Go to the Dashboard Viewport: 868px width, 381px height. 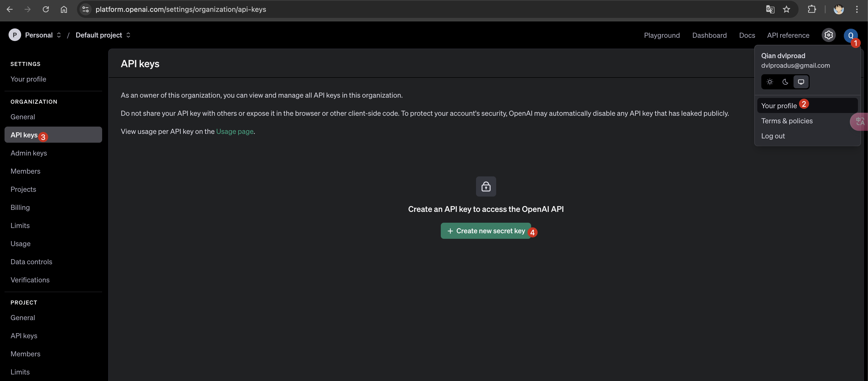[x=709, y=35]
